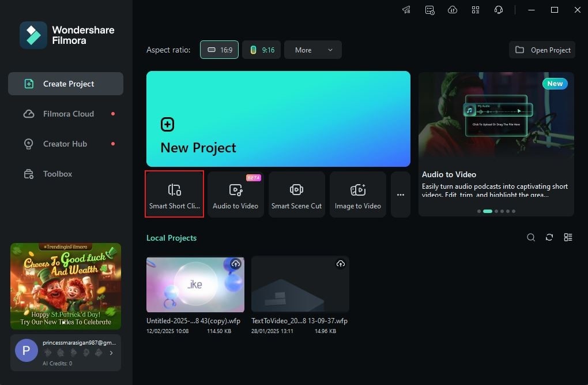This screenshot has width=588, height=385.
Task: Search local projects with magnifier icon
Action: coord(531,237)
